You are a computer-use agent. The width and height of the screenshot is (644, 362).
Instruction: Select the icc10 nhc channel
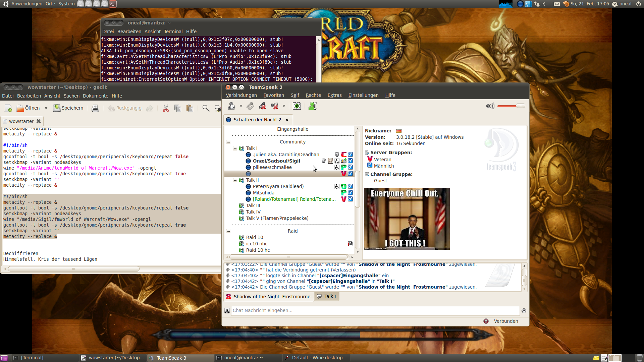pyautogui.click(x=257, y=244)
